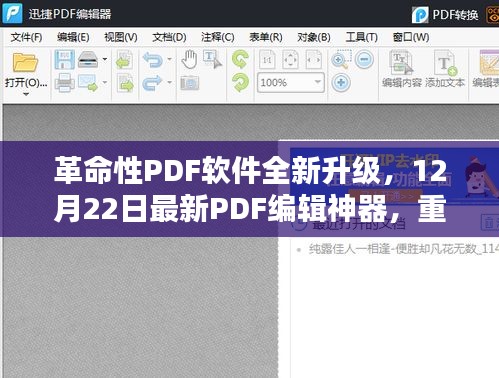Image resolution: width=499 pixels, height=378 pixels.
Task: Expand the 打开(O) dropdown arrow
Action: coord(26,94)
